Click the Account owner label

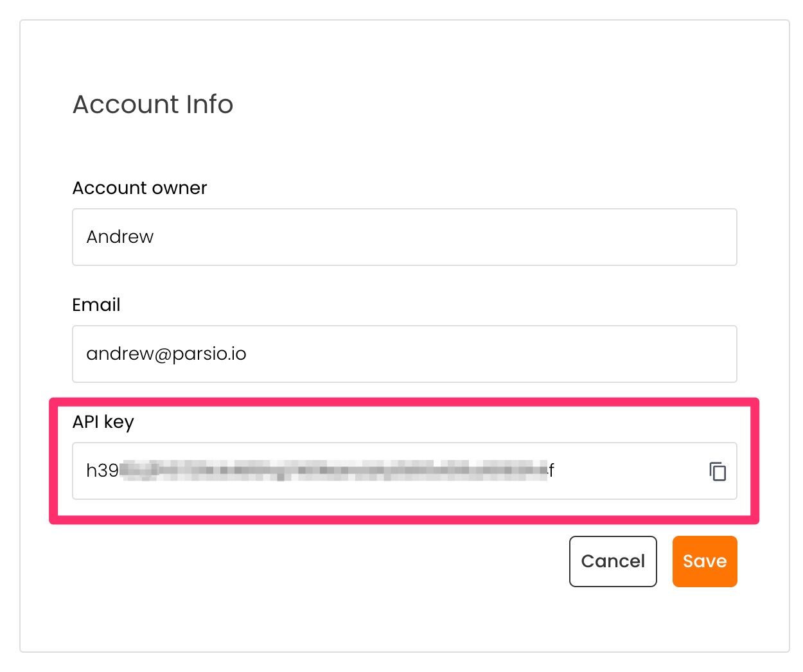click(139, 188)
